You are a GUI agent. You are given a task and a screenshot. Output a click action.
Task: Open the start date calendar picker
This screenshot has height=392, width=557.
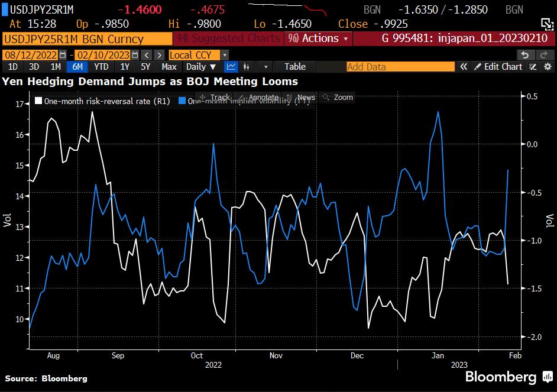click(x=63, y=55)
